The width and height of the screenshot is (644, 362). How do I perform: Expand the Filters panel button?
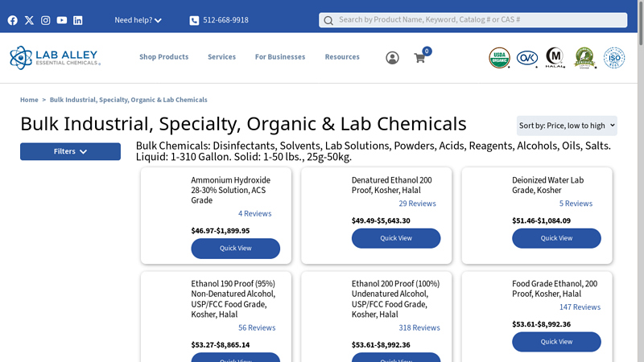coord(70,151)
